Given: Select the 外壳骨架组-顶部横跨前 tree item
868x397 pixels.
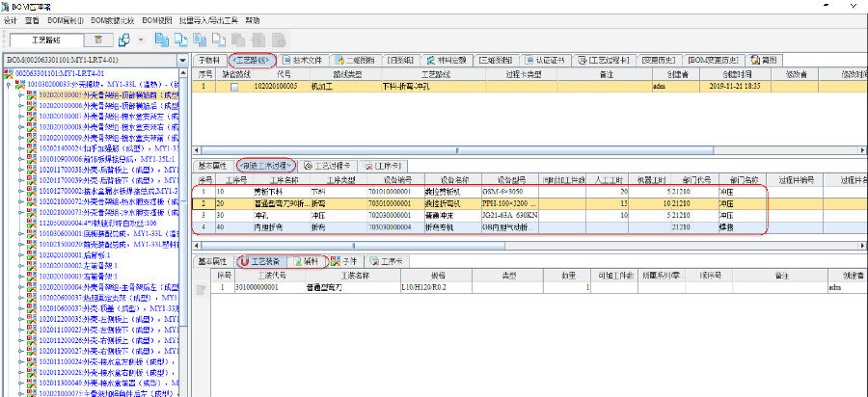Looking at the screenshot, I should 103,94.
